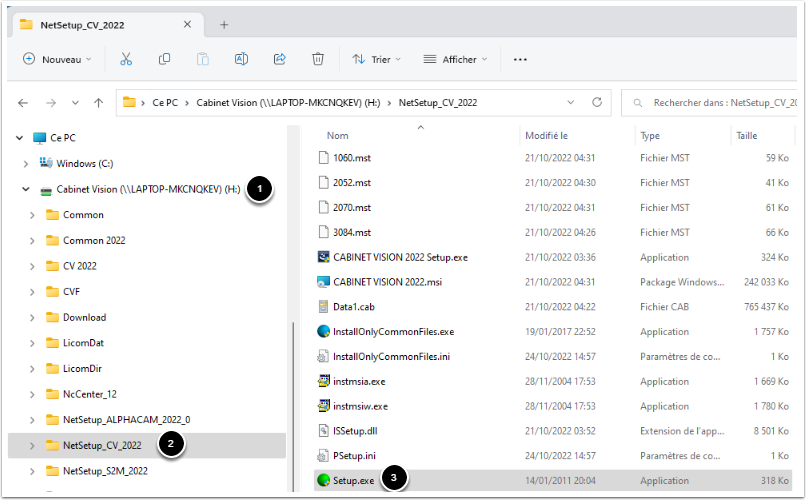
Task: Expand the NetSetup_CV_2022 folder node
Action: pyautogui.click(x=32, y=446)
